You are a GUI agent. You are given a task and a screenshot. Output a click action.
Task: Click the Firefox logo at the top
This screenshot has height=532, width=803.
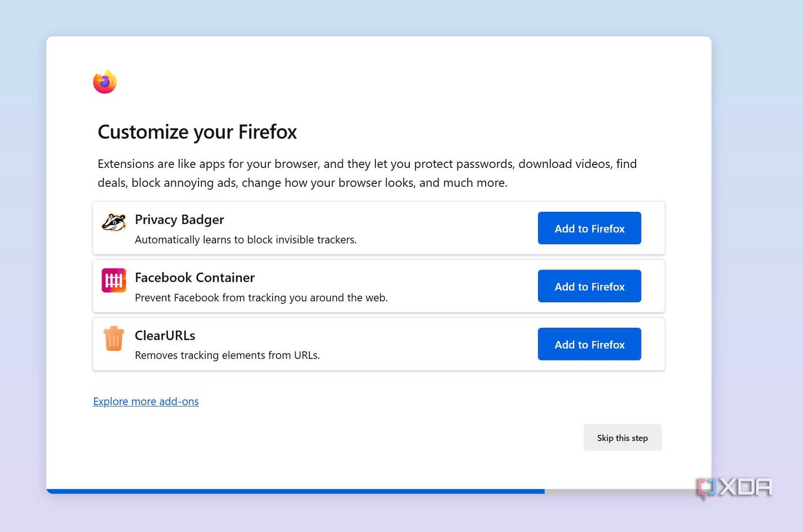104,81
